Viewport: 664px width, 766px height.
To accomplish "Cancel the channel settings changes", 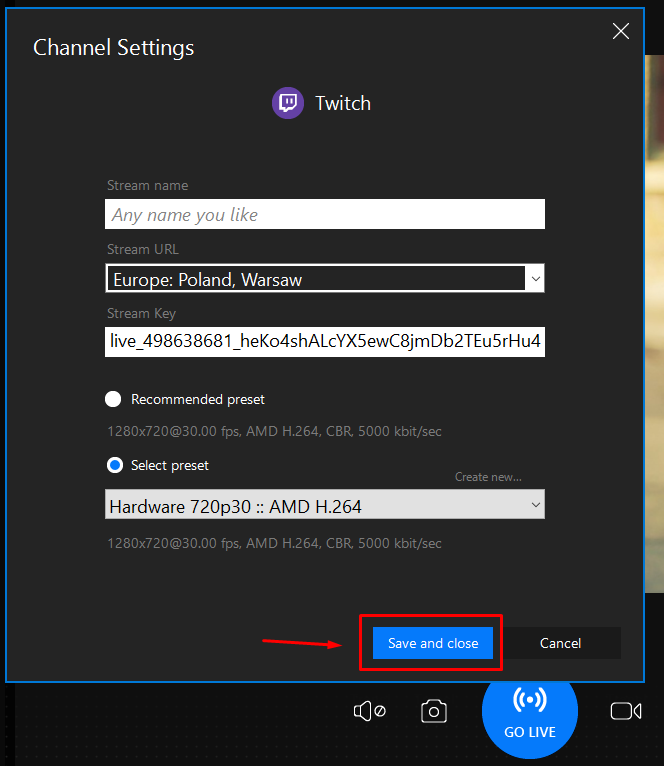I will (x=560, y=643).
